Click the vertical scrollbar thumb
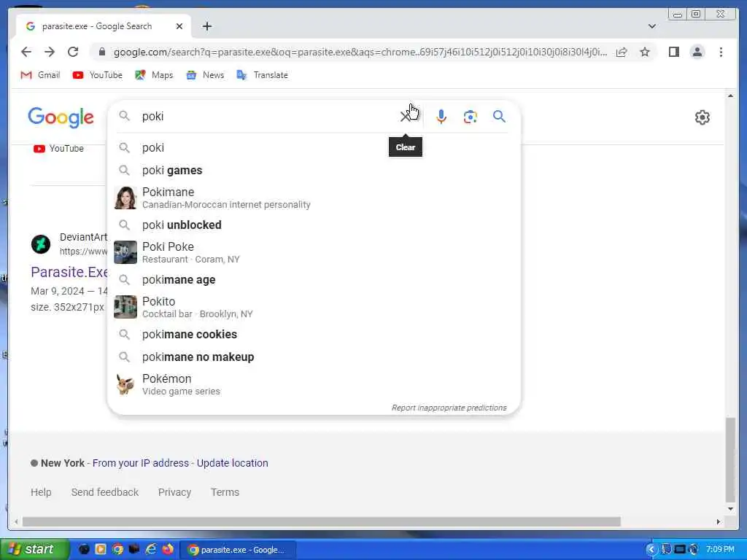 (x=730, y=459)
